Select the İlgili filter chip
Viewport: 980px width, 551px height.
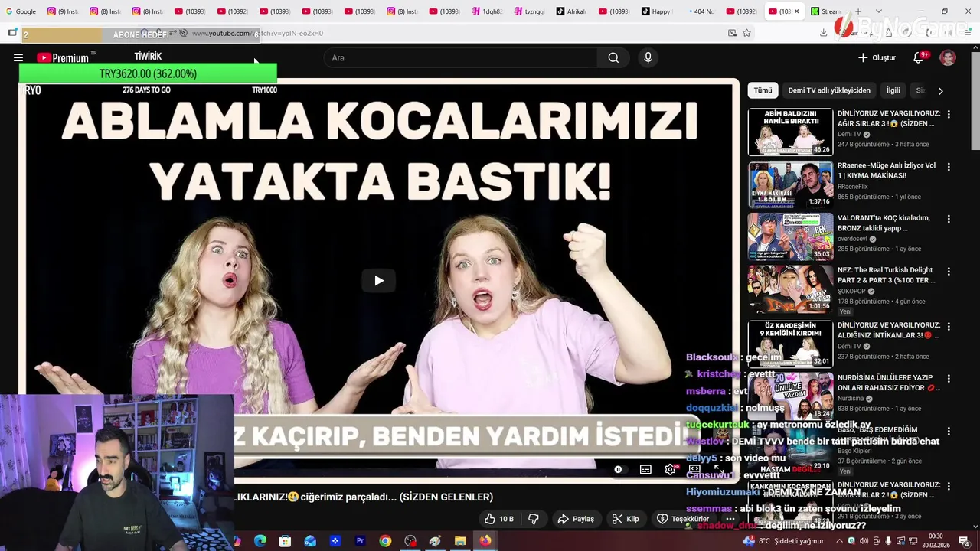pyautogui.click(x=893, y=90)
